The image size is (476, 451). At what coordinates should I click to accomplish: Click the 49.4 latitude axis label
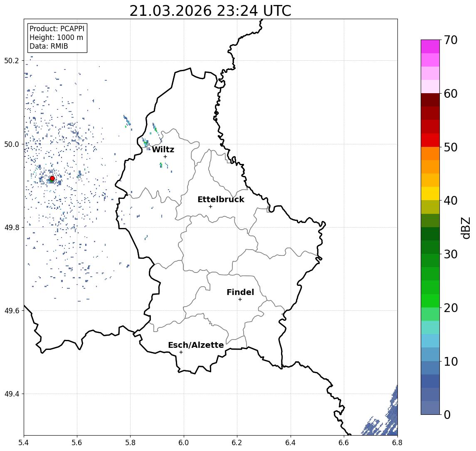coord(11,394)
